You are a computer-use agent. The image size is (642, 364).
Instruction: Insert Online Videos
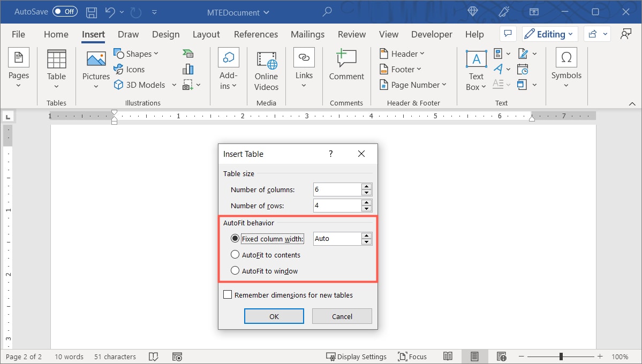click(266, 69)
